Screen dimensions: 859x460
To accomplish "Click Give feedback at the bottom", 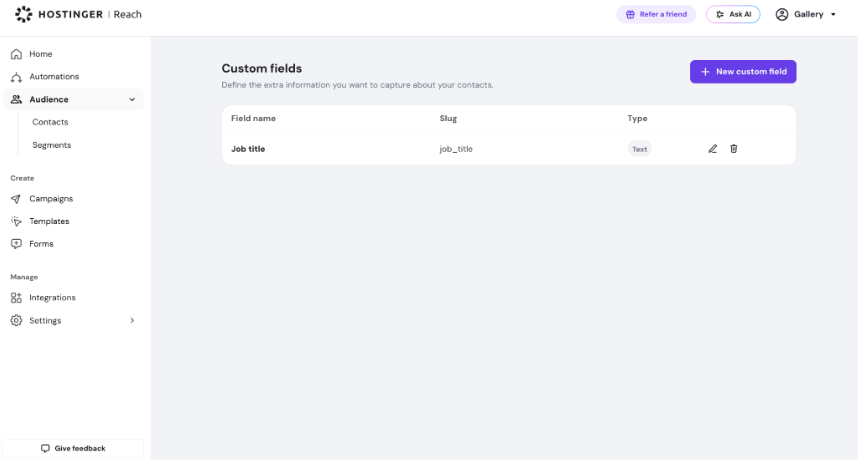I will click(73, 448).
